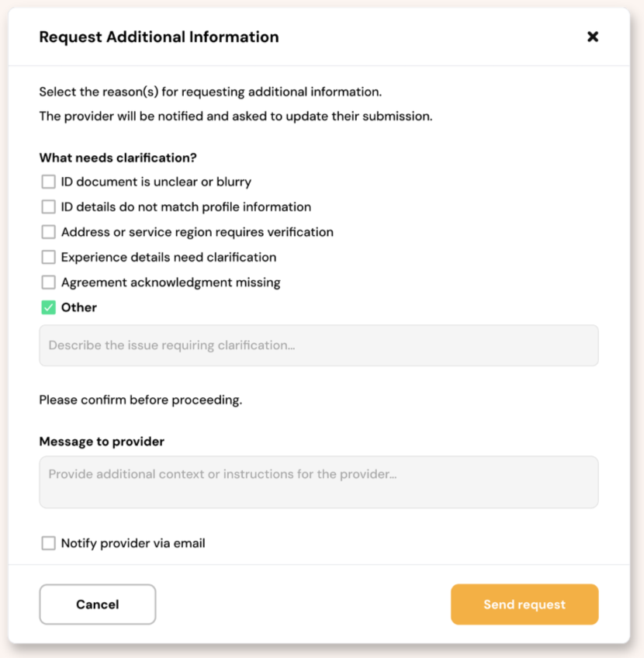Focus the 'Describe the issue requiring clarification' field
The height and width of the screenshot is (658, 644).
tap(318, 345)
